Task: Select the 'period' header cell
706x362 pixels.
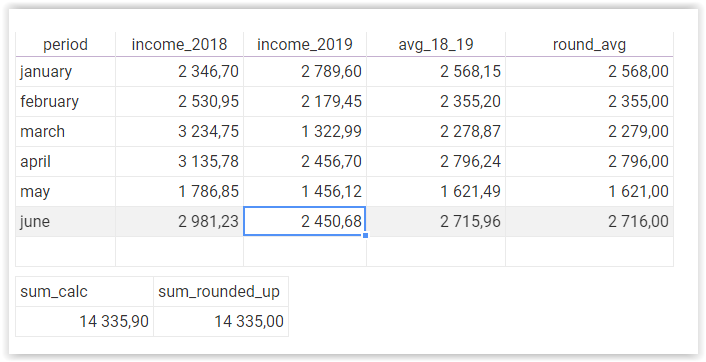Action: pos(65,44)
